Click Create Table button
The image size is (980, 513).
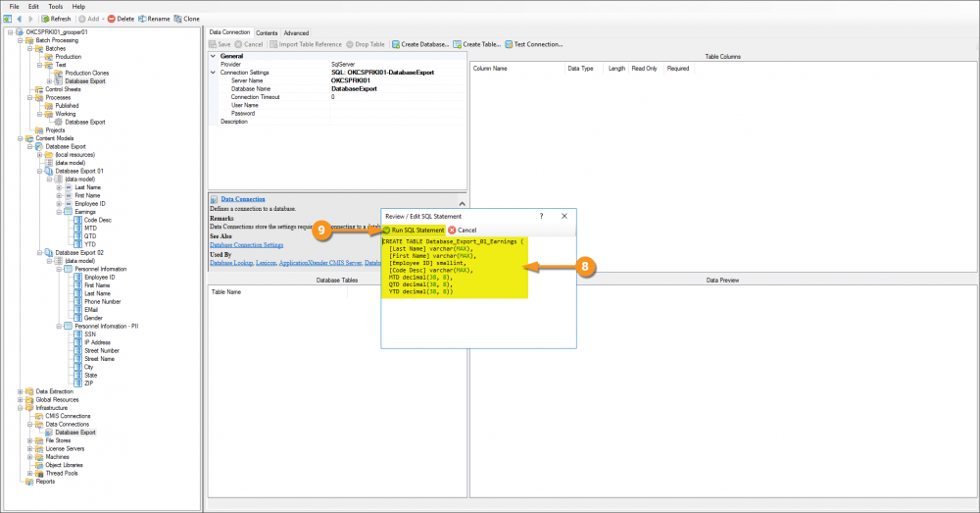tap(477, 44)
